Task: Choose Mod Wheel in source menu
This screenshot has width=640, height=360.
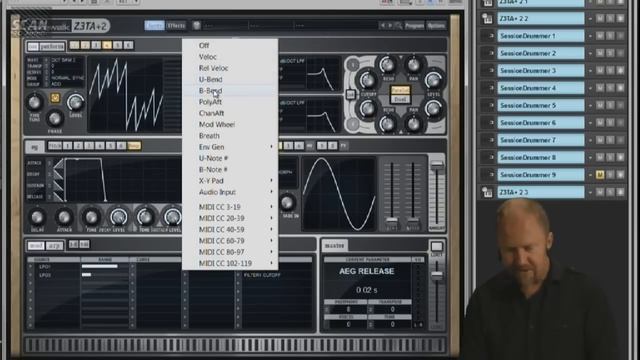Action: [x=230, y=124]
